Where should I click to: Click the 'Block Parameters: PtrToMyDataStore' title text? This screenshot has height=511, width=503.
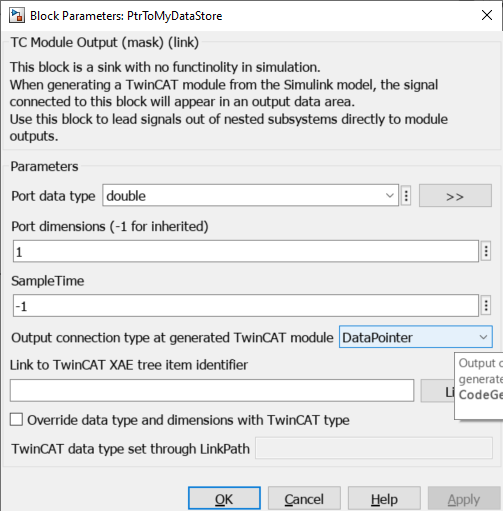tap(126, 16)
